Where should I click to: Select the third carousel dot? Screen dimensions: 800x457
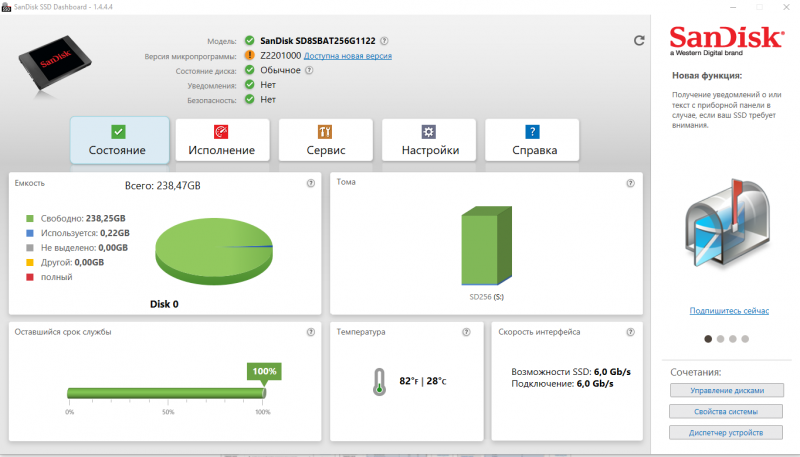(733, 339)
